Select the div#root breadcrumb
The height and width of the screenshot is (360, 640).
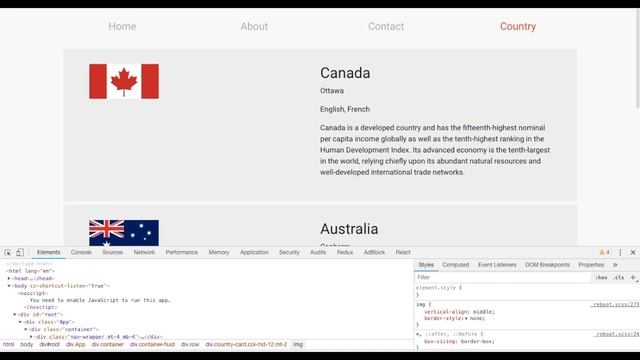coord(49,344)
